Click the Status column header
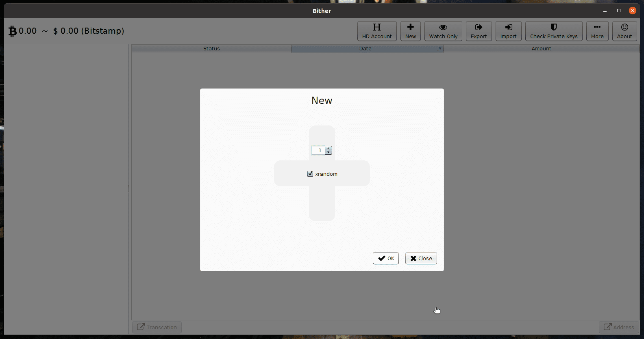Viewport: 644px width, 339px height. (x=211, y=49)
